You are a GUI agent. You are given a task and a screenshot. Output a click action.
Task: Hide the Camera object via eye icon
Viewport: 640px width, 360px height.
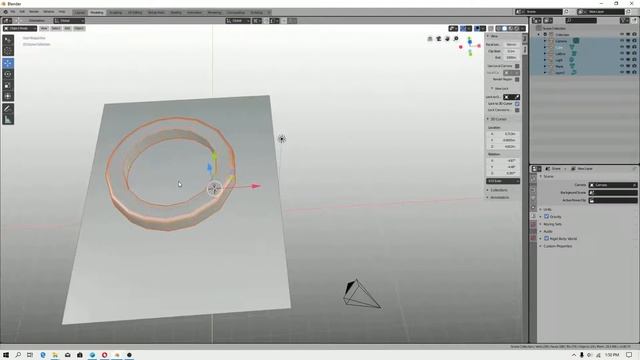(x=622, y=41)
